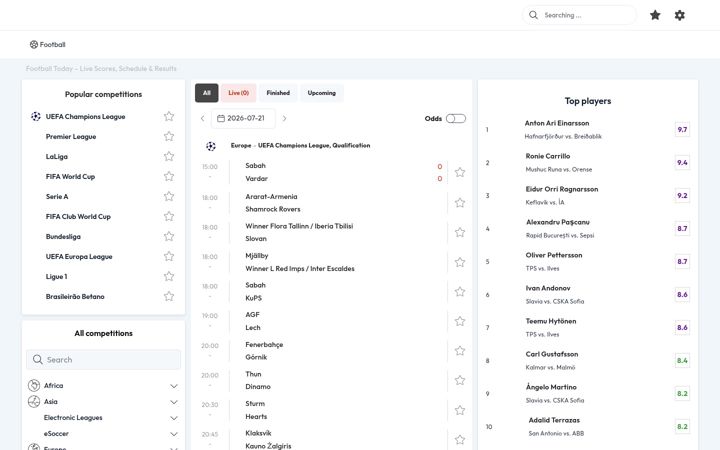
Task: Open UEFA Champions League from popular competitions
Action: 85,117
